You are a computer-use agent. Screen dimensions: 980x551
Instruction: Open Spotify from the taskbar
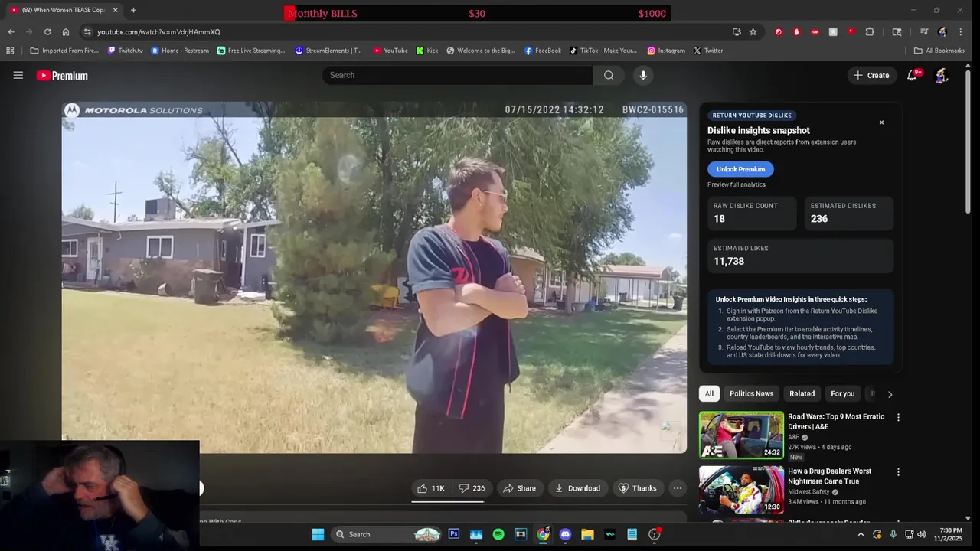click(x=498, y=534)
